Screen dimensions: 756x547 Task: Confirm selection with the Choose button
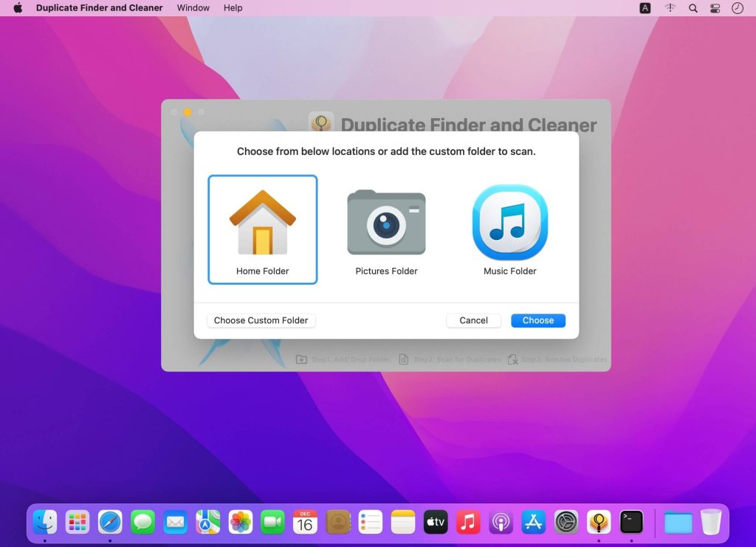click(x=537, y=320)
